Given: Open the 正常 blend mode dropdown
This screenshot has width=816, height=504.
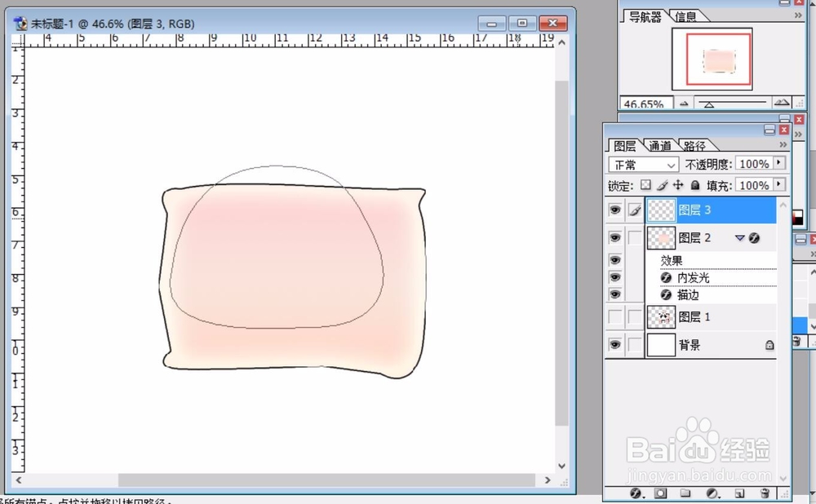Looking at the screenshot, I should [x=644, y=165].
